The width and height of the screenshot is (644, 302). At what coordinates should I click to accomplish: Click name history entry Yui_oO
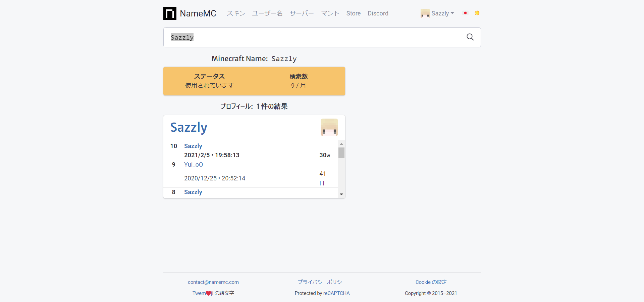(x=194, y=165)
